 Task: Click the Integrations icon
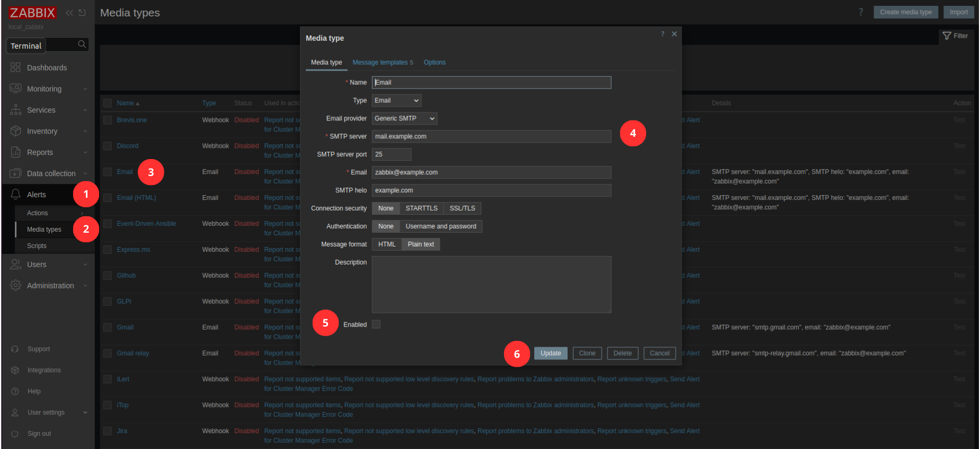15,370
